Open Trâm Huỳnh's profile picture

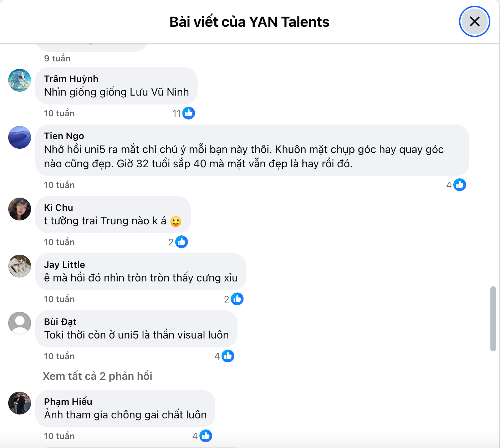(x=20, y=80)
